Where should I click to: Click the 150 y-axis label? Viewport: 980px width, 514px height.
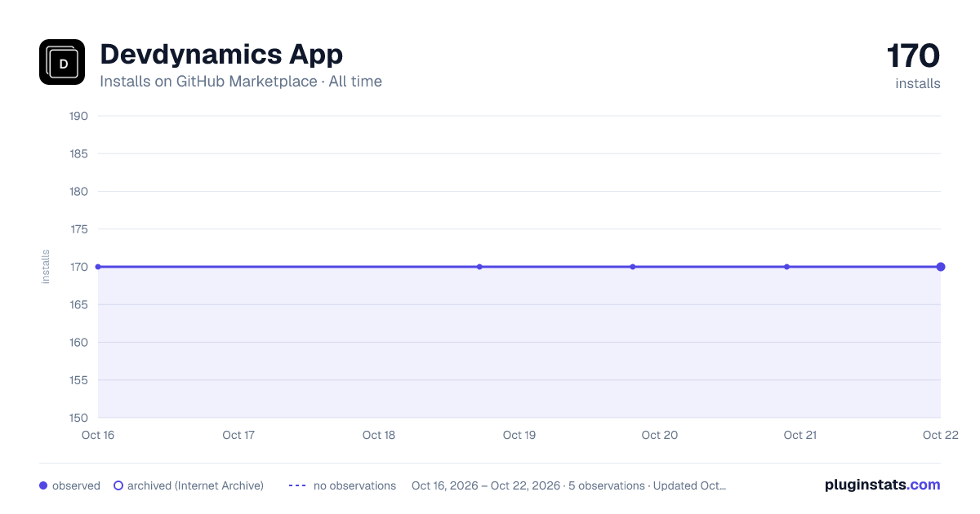(x=79, y=418)
